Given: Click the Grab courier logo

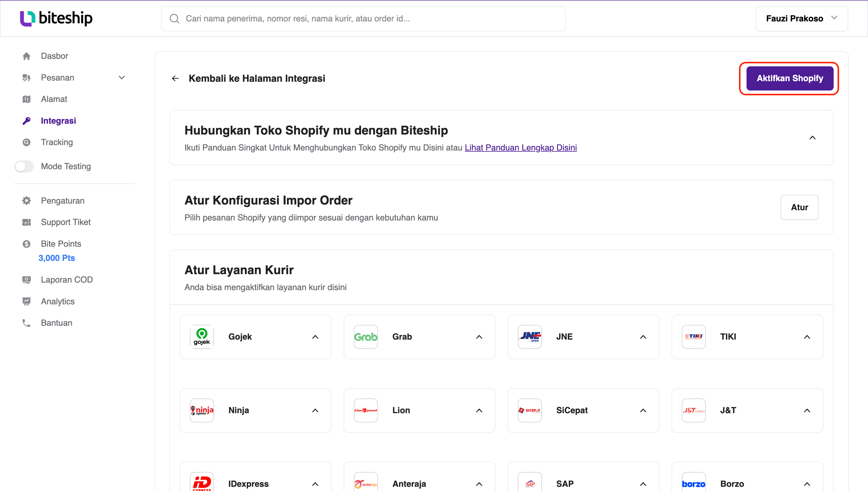Looking at the screenshot, I should pyautogui.click(x=366, y=337).
